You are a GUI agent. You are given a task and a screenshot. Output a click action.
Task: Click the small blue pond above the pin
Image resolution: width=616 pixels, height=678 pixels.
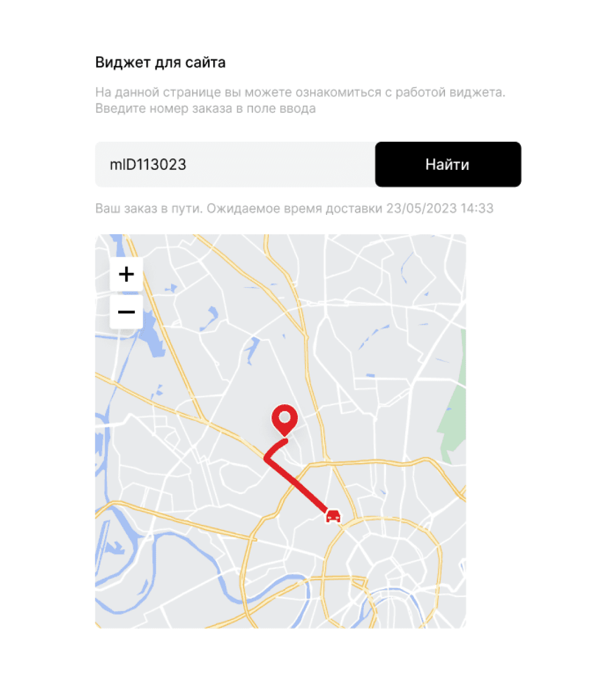coord(252,350)
